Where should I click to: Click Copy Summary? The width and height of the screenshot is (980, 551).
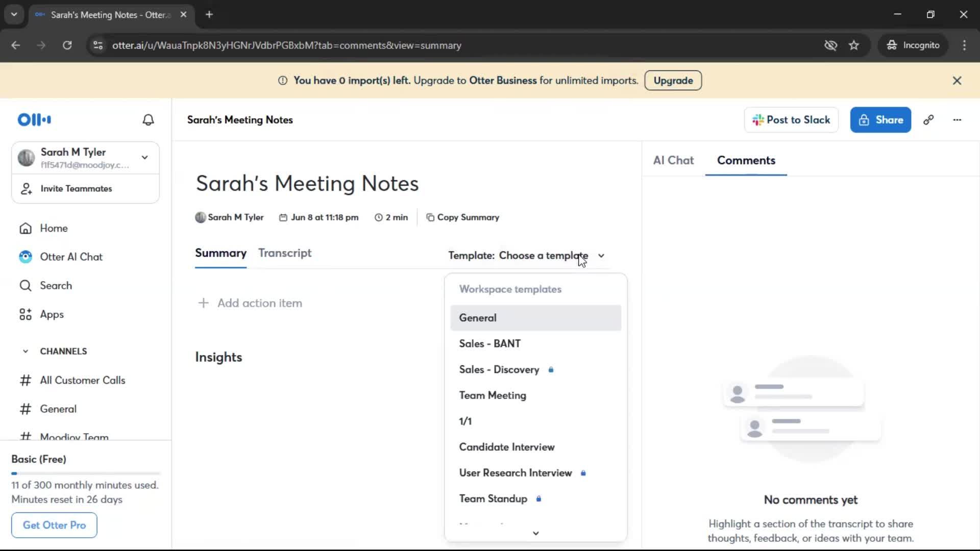[462, 217]
